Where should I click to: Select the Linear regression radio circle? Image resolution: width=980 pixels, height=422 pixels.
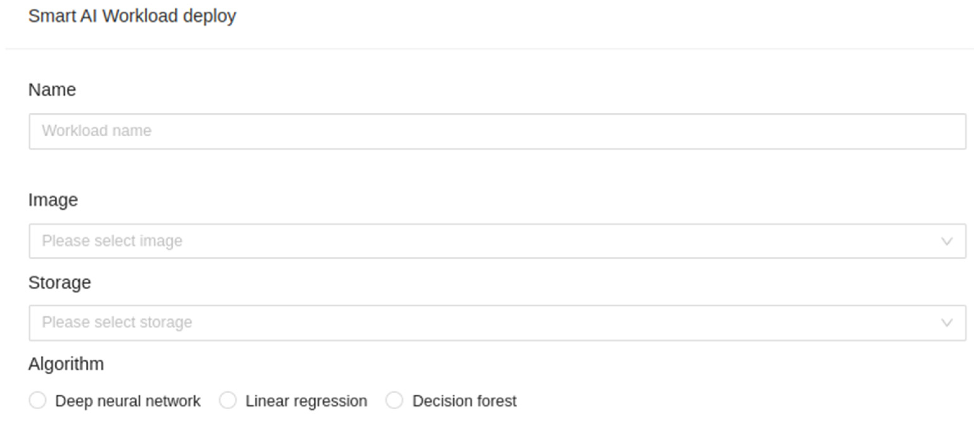coord(228,401)
